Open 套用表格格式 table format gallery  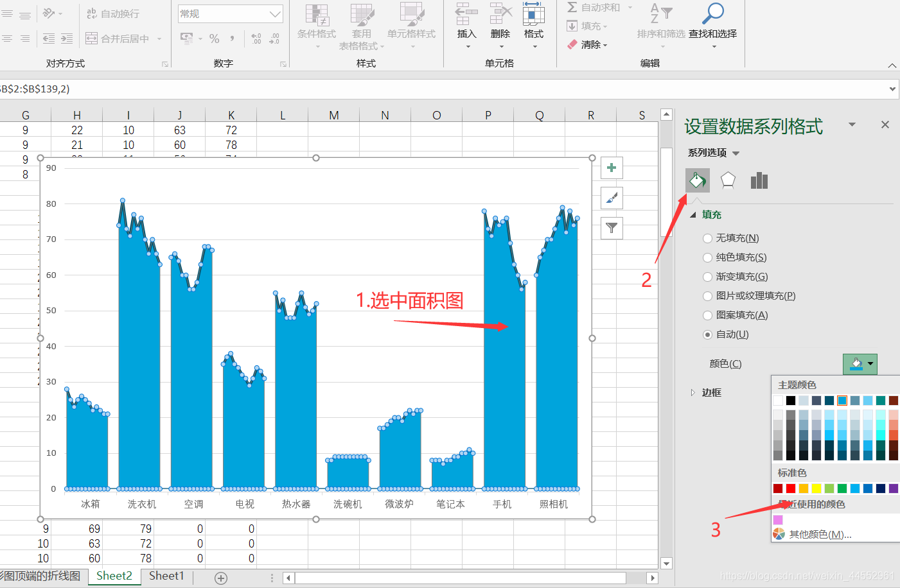tap(362, 26)
